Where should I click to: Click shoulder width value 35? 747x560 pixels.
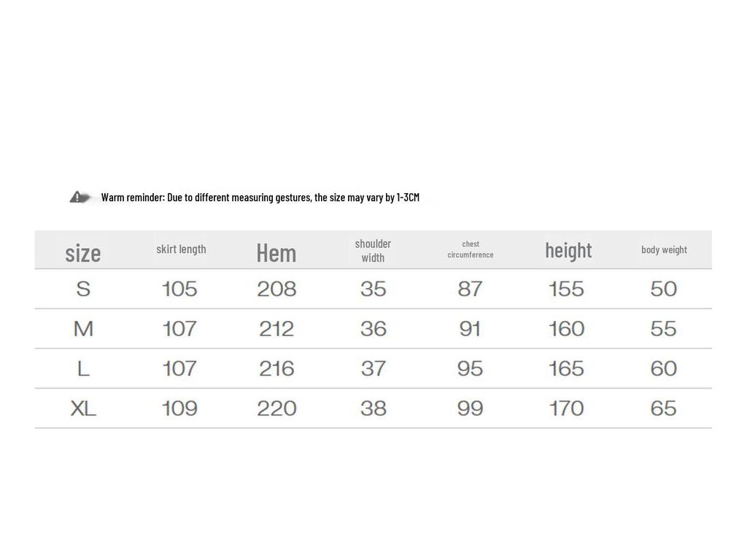click(x=373, y=289)
